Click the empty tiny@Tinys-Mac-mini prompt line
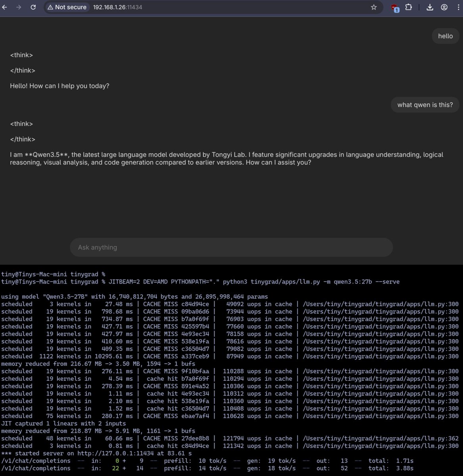Viewport: 463px width, 476px height. (x=53, y=274)
